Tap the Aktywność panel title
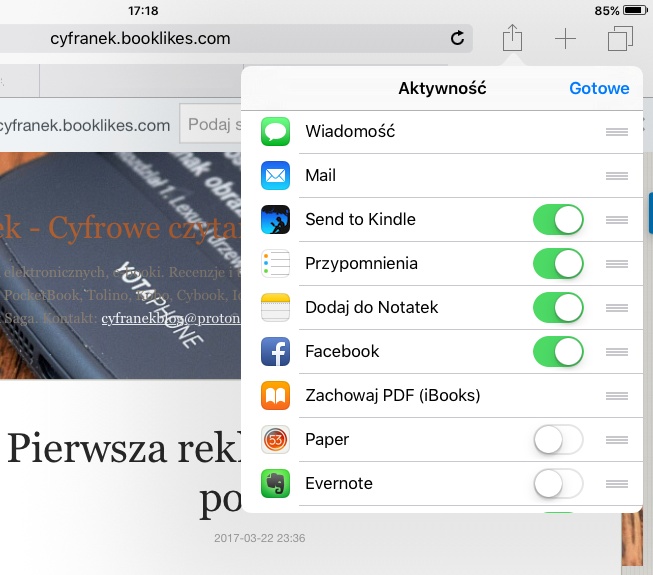Viewport: 653px width, 575px height. point(442,88)
